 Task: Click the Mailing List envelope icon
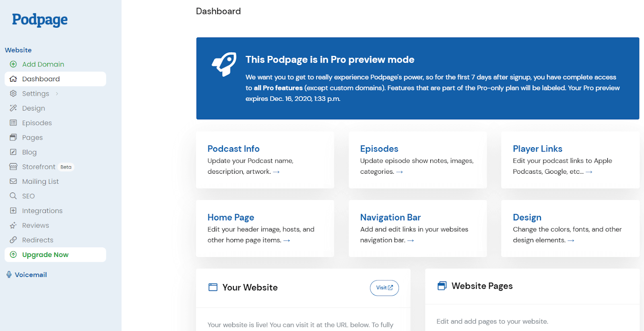(x=13, y=181)
